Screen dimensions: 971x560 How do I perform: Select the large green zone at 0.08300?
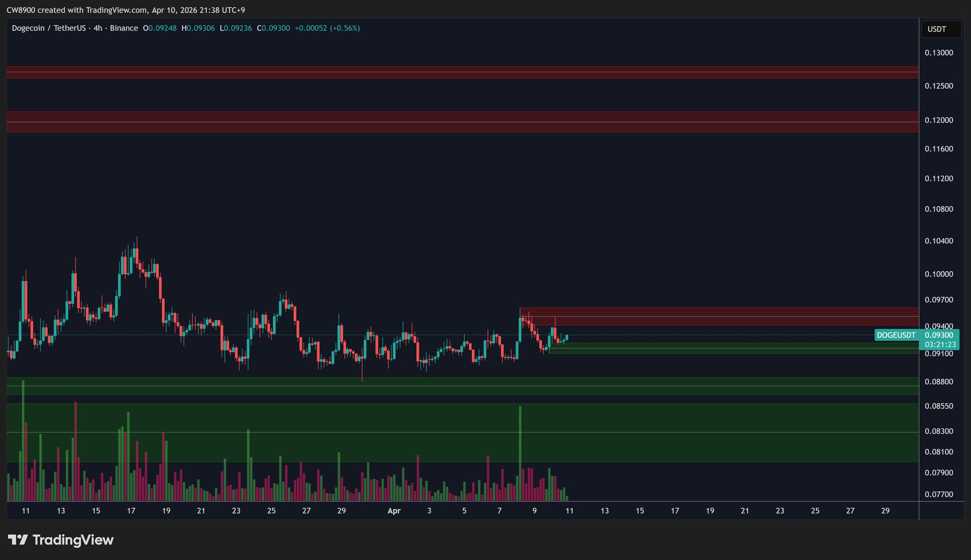[462, 432]
